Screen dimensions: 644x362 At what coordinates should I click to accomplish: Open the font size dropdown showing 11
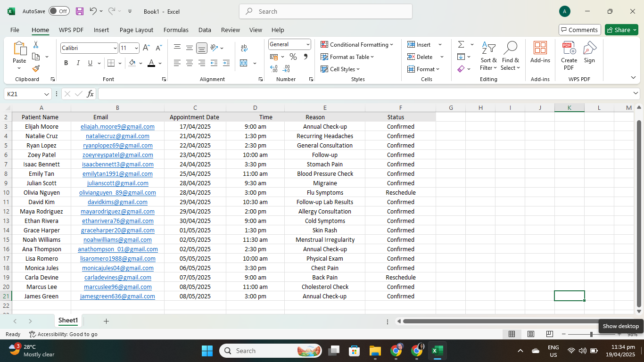pyautogui.click(x=136, y=48)
